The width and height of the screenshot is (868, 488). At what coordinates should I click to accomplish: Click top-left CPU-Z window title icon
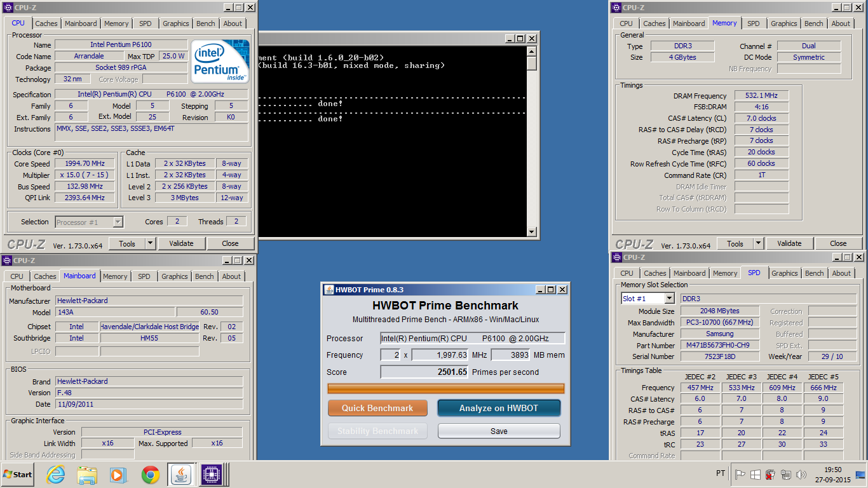8,8
